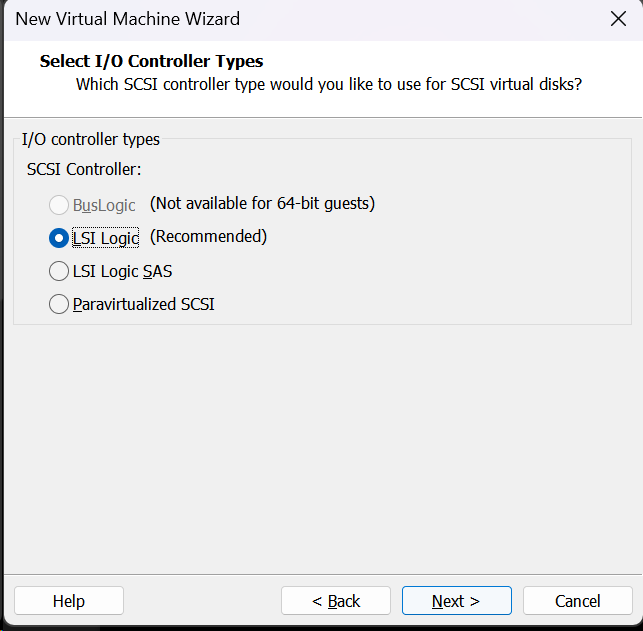
Task: Click the 'SCSI Controller:' label
Action: (84, 169)
